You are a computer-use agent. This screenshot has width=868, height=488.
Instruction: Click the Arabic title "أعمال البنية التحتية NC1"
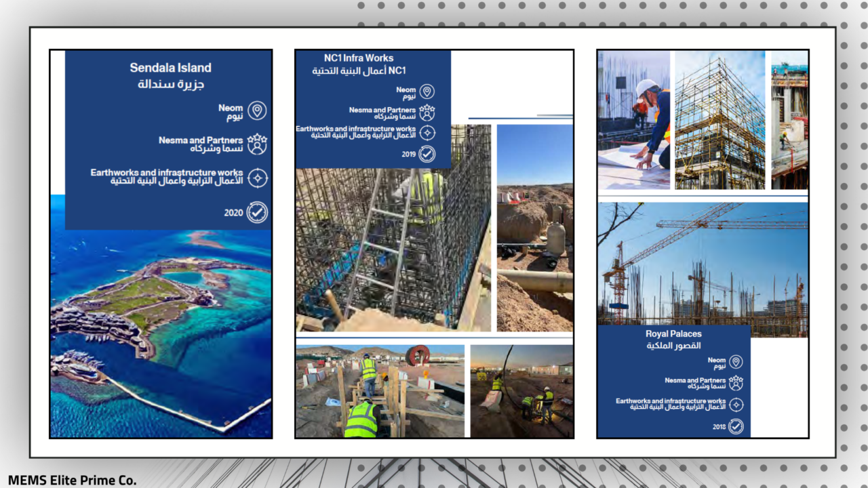tap(359, 70)
